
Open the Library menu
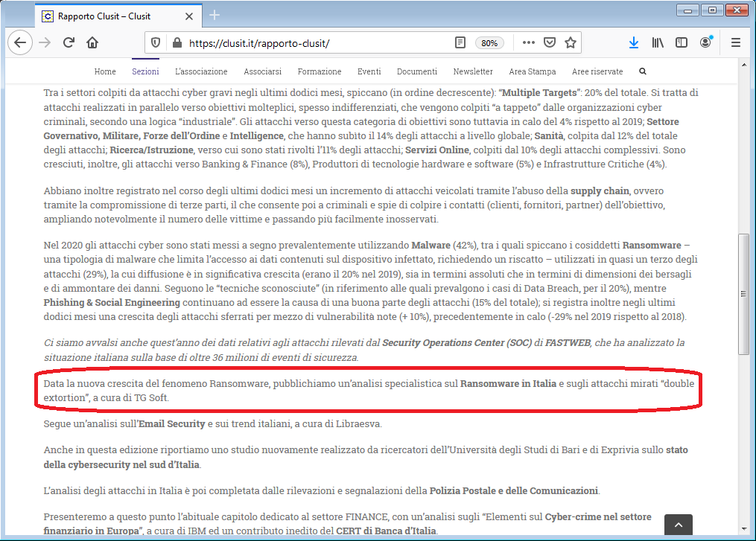click(x=658, y=43)
